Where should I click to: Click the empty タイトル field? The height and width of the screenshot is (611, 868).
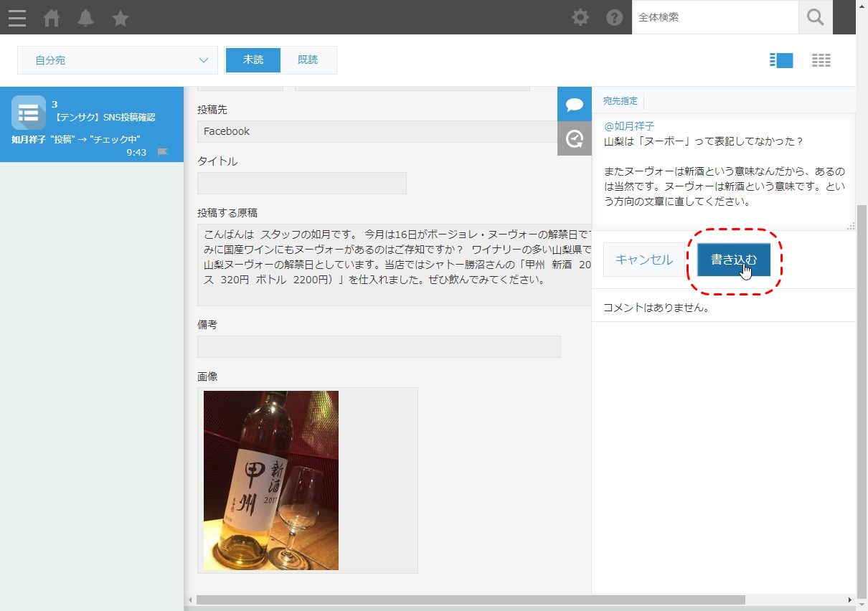[x=302, y=183]
